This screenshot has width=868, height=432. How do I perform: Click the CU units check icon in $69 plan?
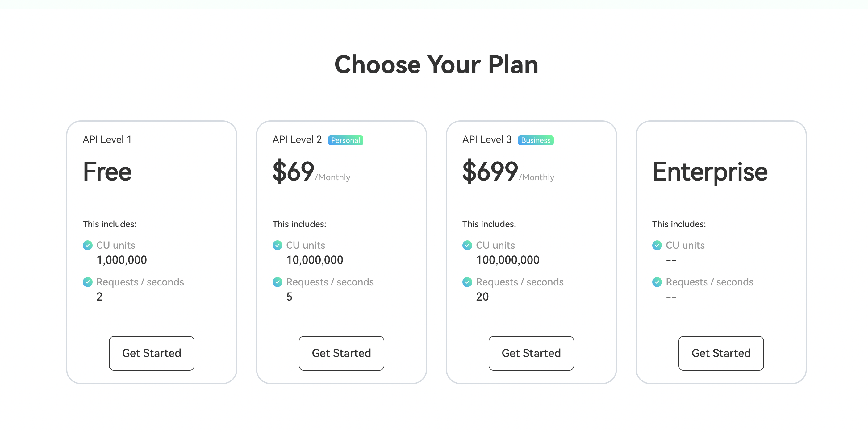(277, 245)
